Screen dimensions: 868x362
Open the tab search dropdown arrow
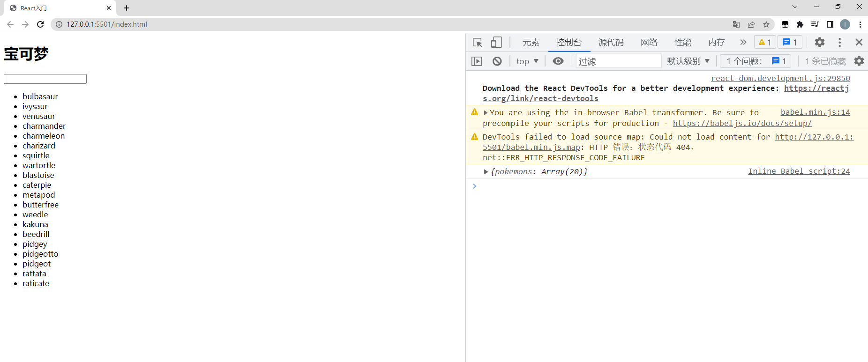click(x=795, y=7)
